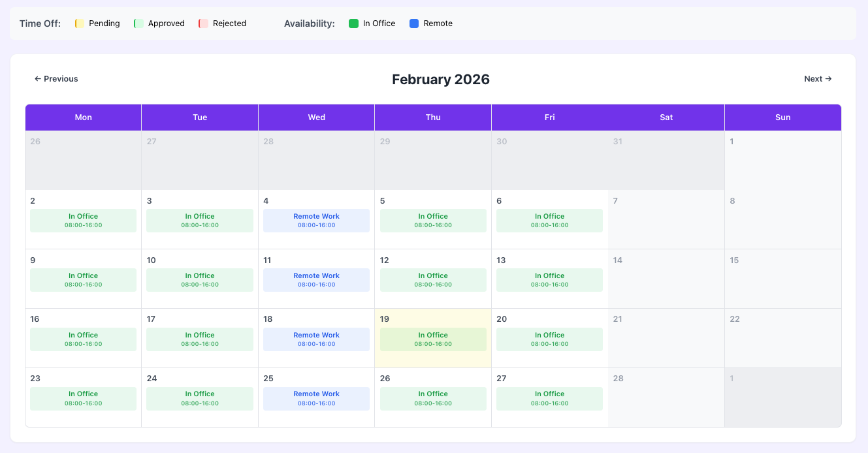Click the green Approved legend swatch
The image size is (868, 453).
point(138,23)
